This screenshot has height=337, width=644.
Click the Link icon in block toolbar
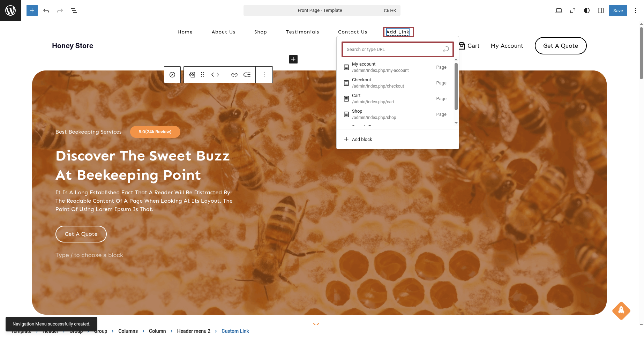click(234, 75)
